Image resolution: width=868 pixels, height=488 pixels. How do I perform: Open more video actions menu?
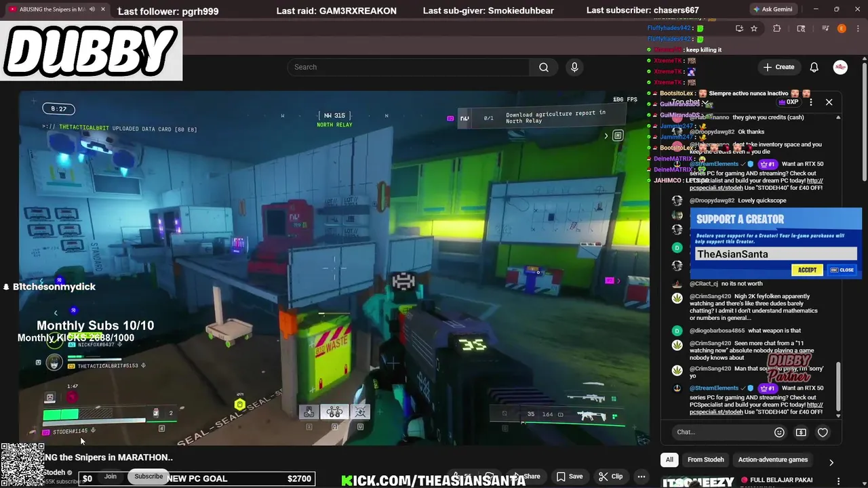pyautogui.click(x=641, y=476)
